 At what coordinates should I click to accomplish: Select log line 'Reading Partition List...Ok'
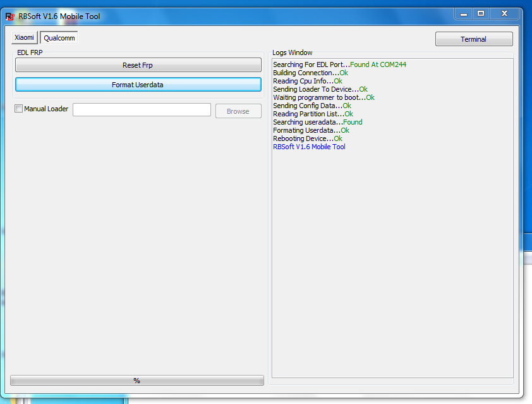click(313, 114)
